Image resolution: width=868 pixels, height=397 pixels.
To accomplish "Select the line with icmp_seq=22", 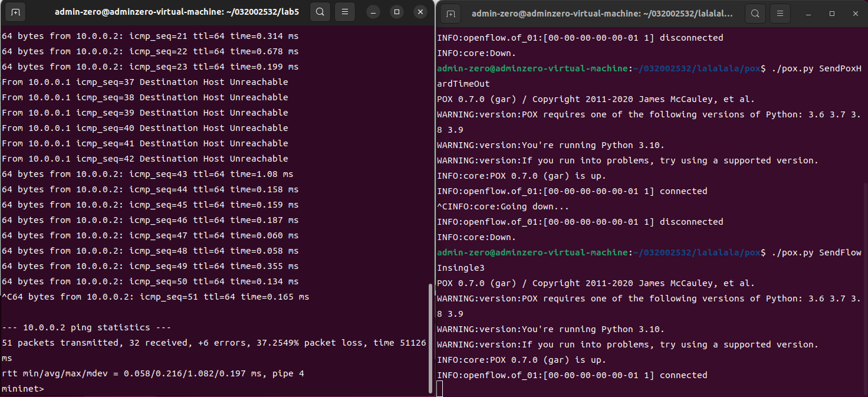I will click(150, 51).
